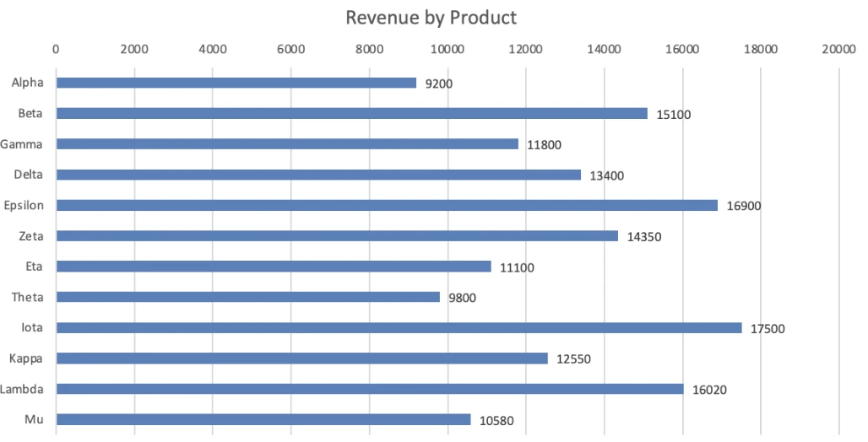
Task: Click the Gamma category label
Action: [21, 144]
